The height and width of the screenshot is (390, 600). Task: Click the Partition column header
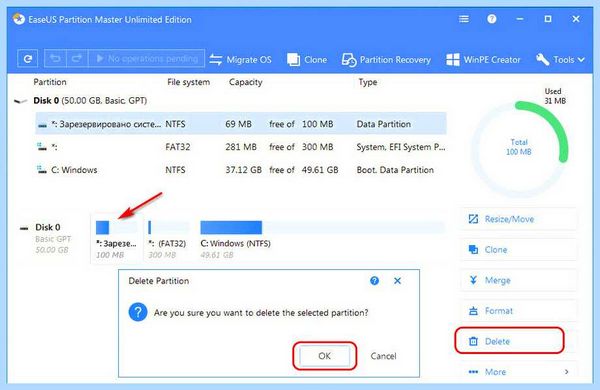coord(50,82)
